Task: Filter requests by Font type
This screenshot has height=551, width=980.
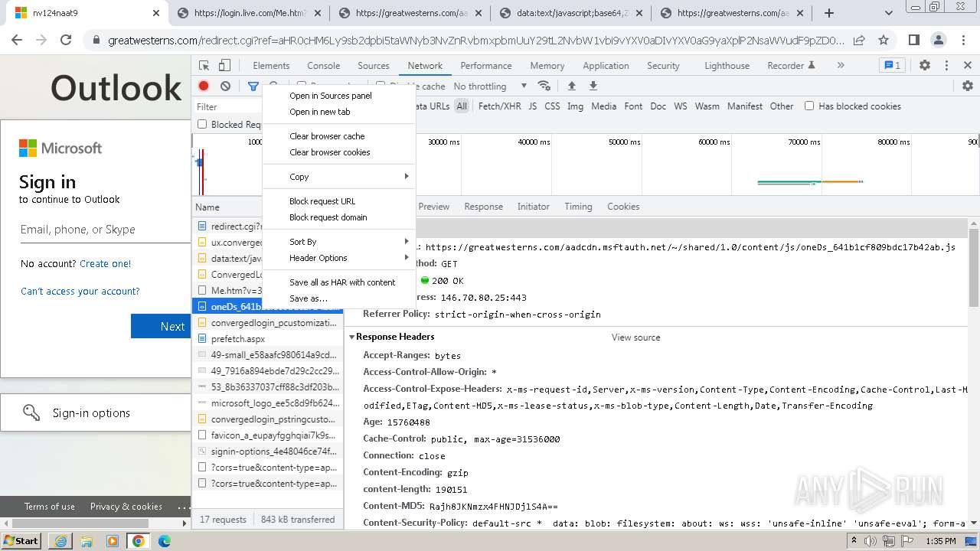Action: click(633, 106)
